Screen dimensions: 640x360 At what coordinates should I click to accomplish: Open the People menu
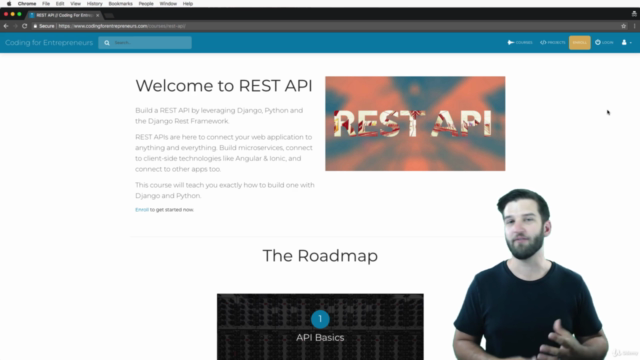[x=146, y=4]
